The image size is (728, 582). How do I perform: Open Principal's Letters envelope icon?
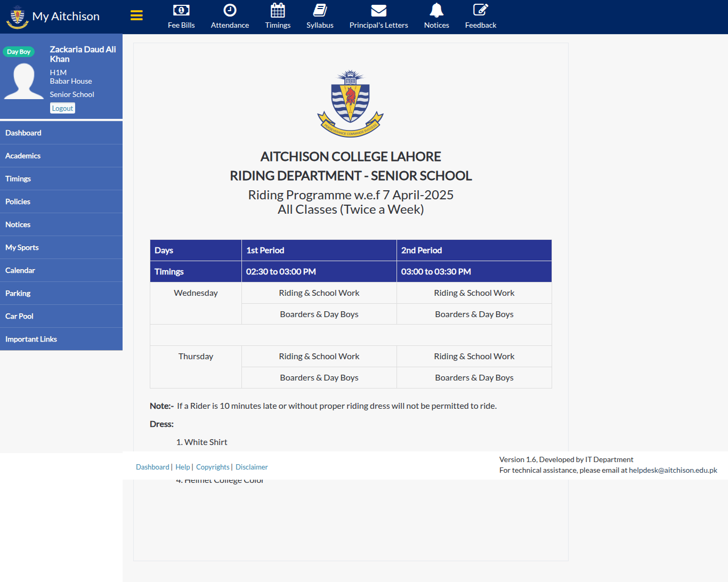378,10
